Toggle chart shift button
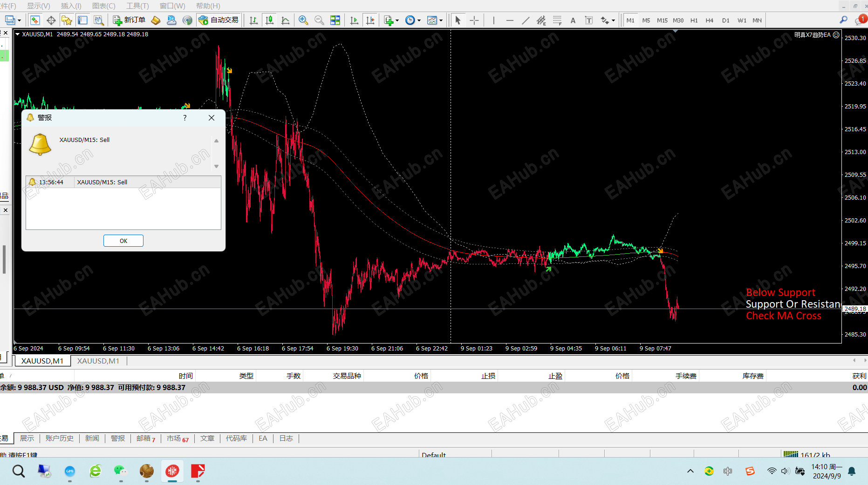Image resolution: width=868 pixels, height=485 pixels. tap(370, 20)
